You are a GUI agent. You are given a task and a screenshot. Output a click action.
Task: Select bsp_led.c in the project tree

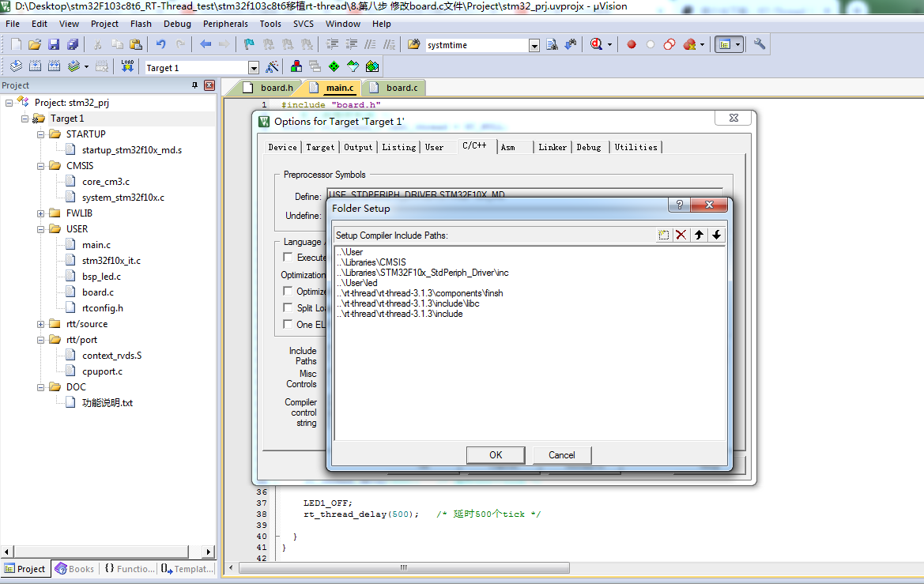click(101, 277)
